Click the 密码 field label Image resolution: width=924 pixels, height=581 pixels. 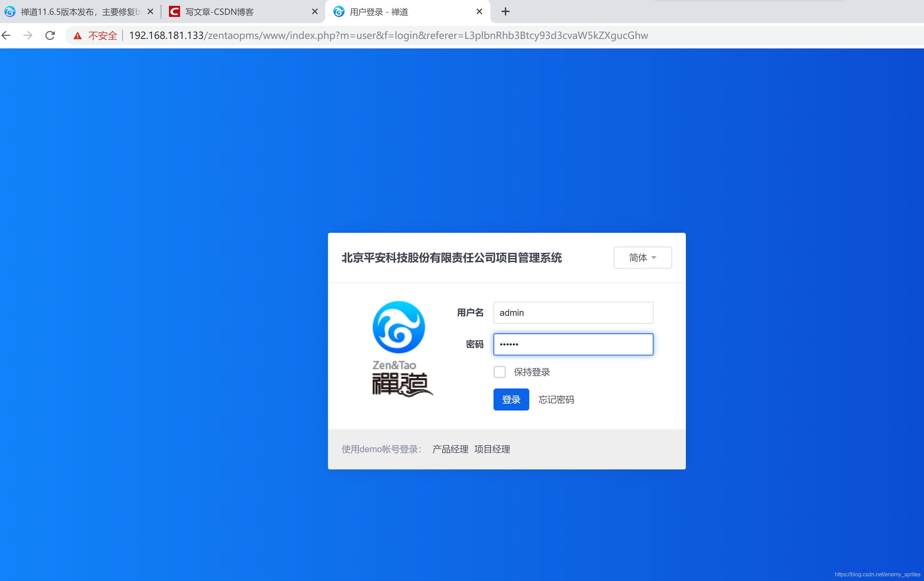474,344
